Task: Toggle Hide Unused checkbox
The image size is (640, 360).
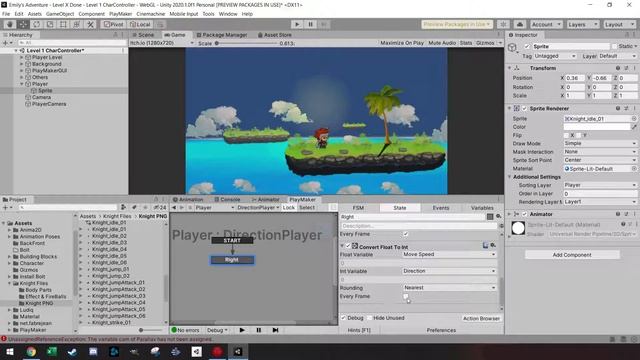Action: pos(370,318)
